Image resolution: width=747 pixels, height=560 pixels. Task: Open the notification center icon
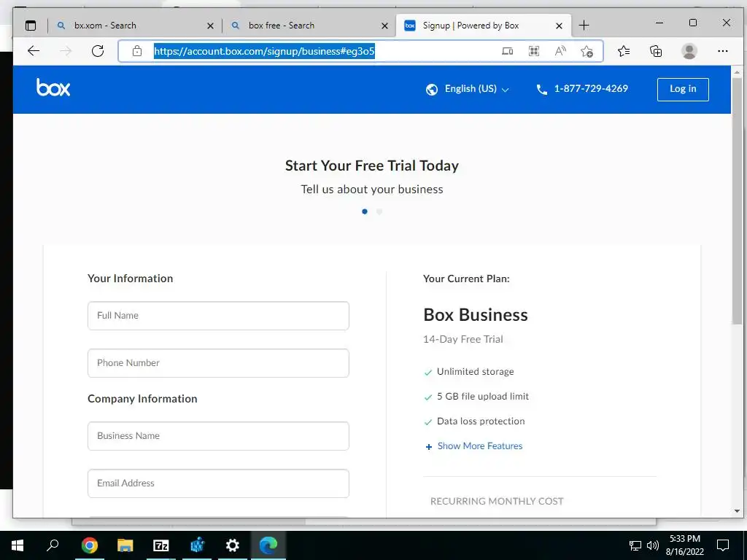723,545
